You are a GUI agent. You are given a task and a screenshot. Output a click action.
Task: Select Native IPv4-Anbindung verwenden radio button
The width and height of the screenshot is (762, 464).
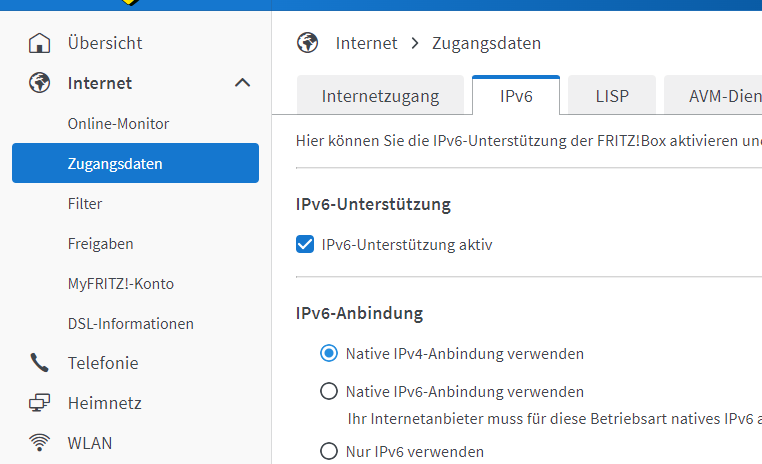click(x=328, y=353)
